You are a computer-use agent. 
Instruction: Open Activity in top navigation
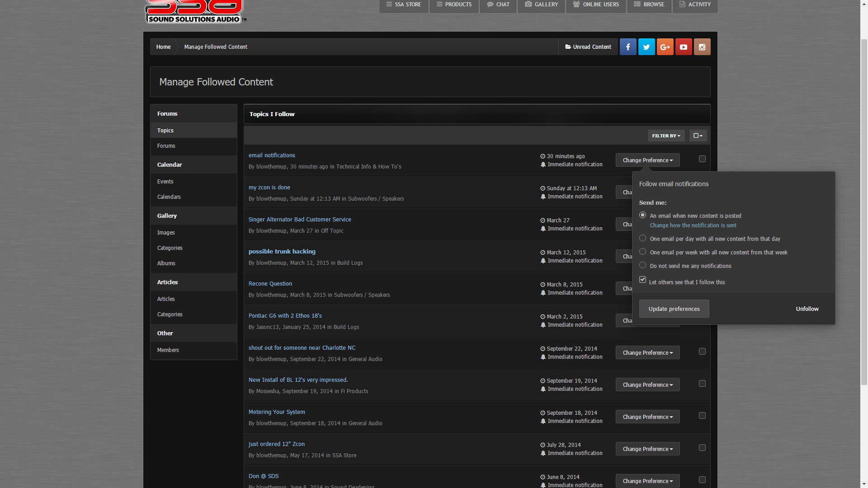[x=695, y=5]
